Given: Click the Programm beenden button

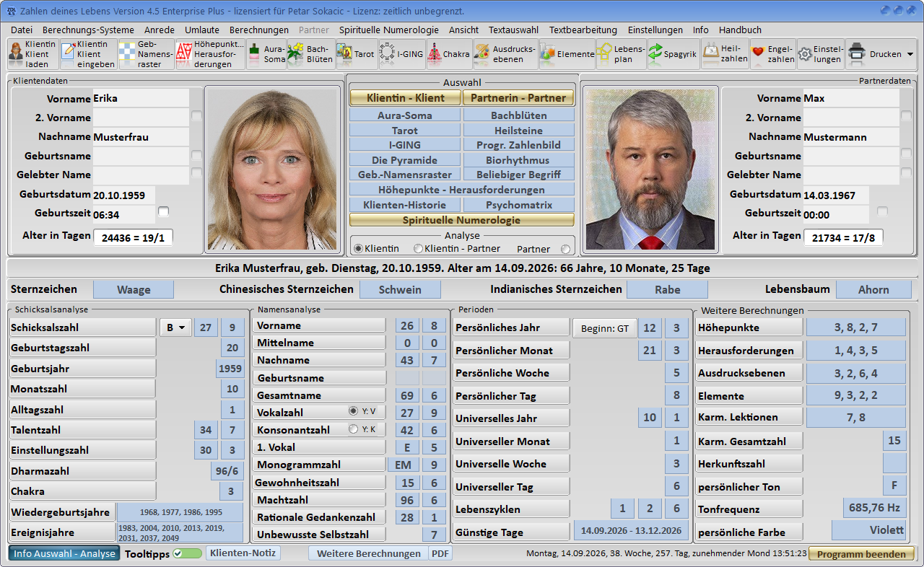Looking at the screenshot, I should click(x=861, y=554).
